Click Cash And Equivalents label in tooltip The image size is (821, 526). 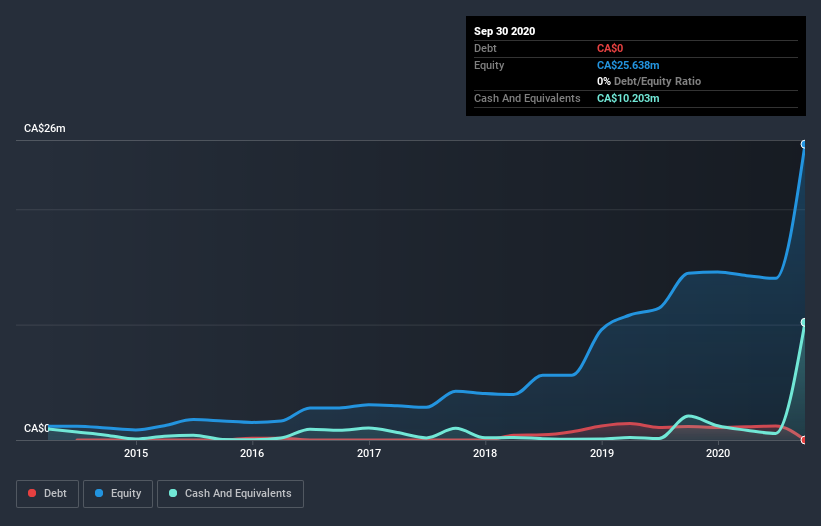527,98
